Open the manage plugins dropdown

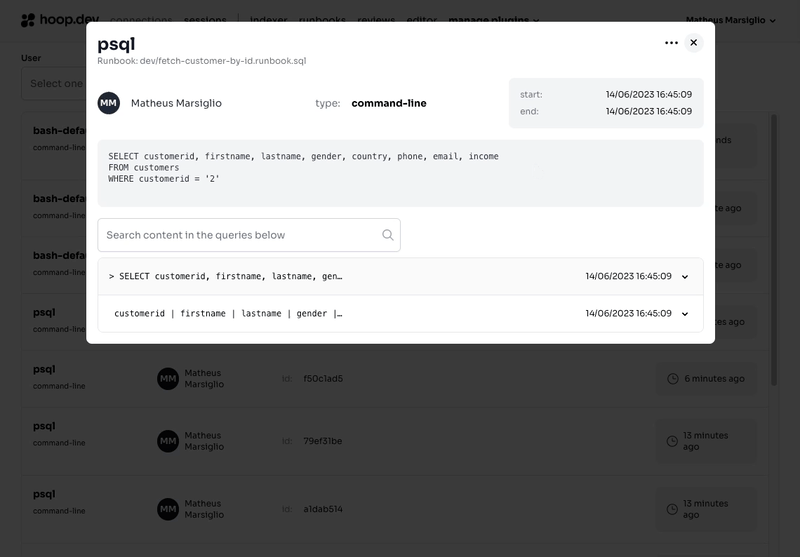point(494,20)
